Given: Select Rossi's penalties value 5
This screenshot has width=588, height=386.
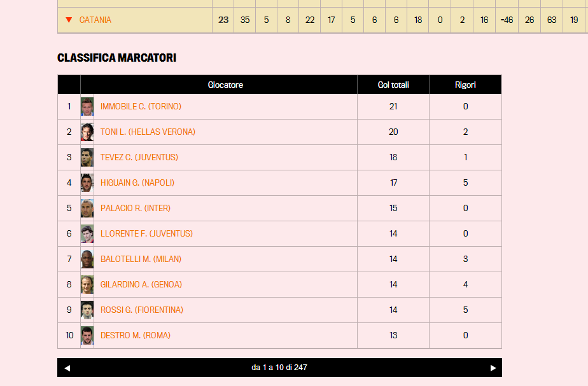Looking at the screenshot, I should [465, 310].
